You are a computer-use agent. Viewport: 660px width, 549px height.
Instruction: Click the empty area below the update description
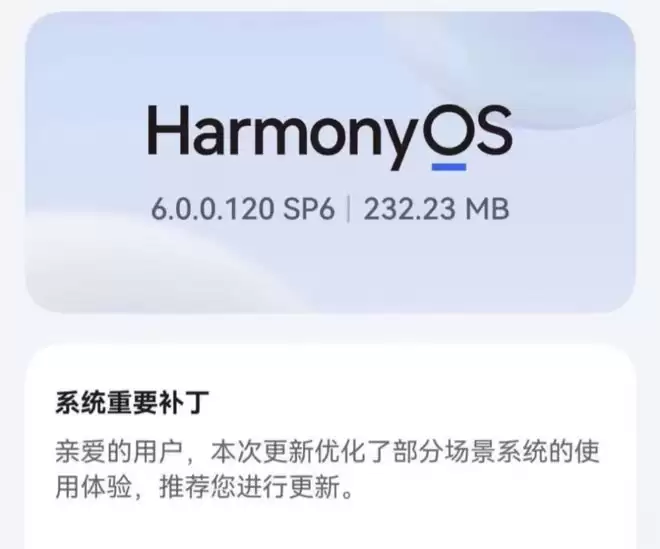point(330,526)
